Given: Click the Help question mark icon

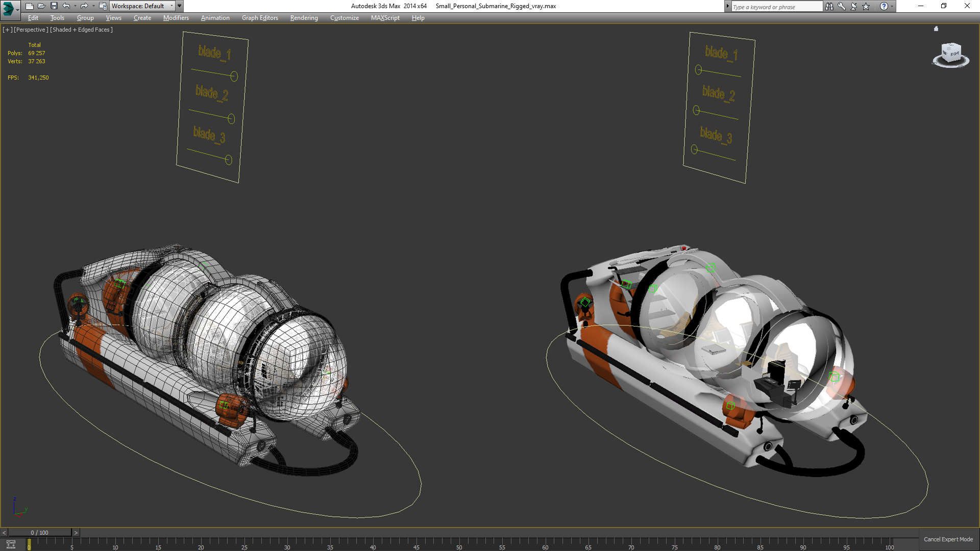Looking at the screenshot, I should click(884, 6).
